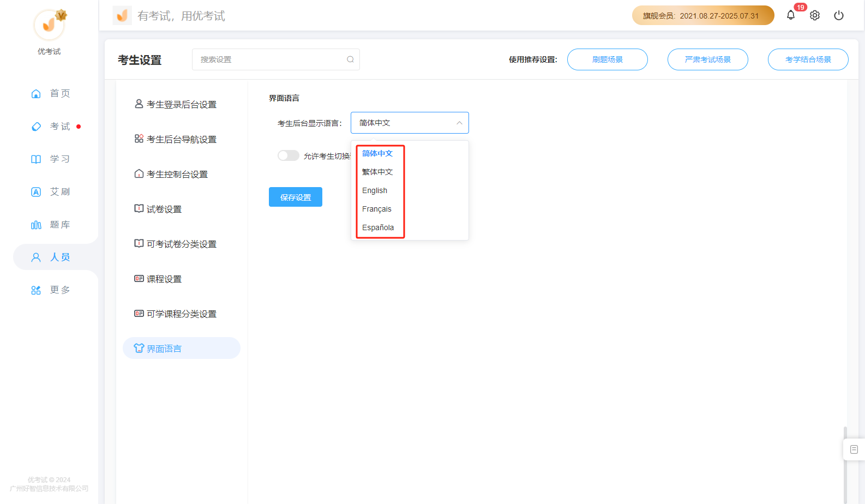Click the 更多 label in sidebar
865x504 pixels.
[x=60, y=290]
